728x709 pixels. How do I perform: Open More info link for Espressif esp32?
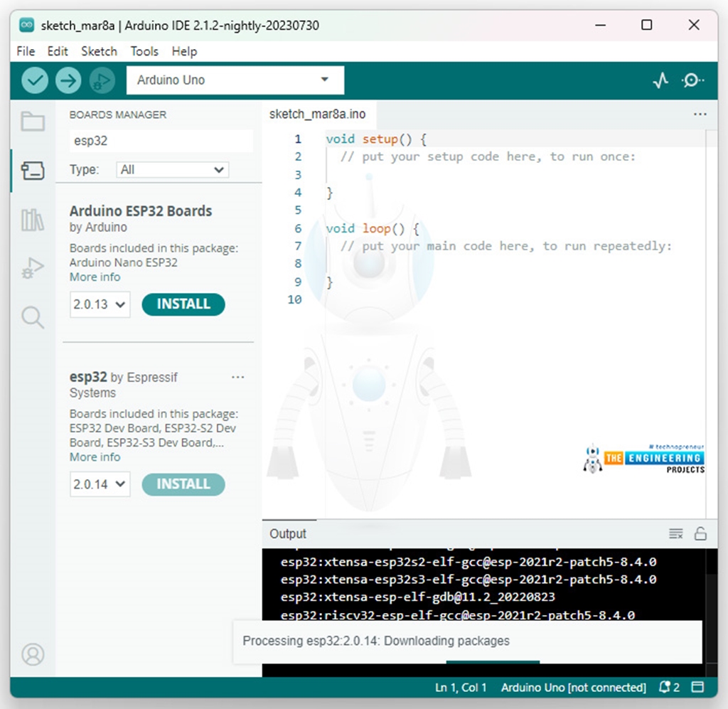pyautogui.click(x=95, y=457)
